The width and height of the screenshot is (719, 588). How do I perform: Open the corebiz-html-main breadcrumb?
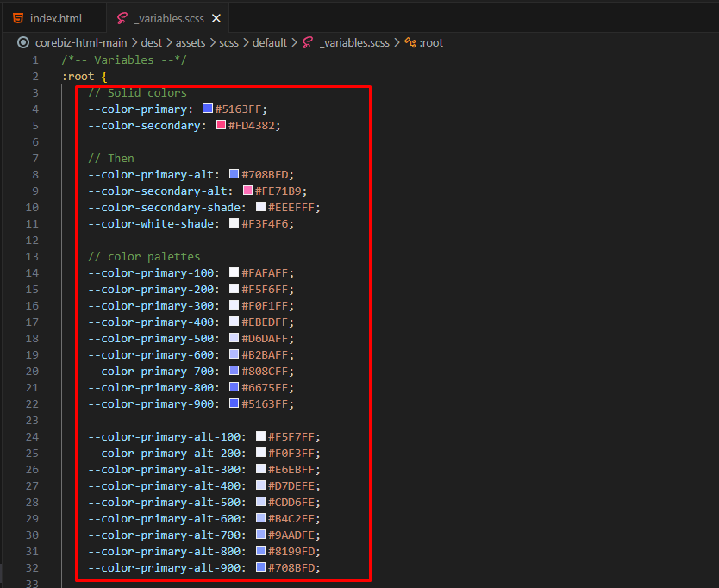[81, 42]
